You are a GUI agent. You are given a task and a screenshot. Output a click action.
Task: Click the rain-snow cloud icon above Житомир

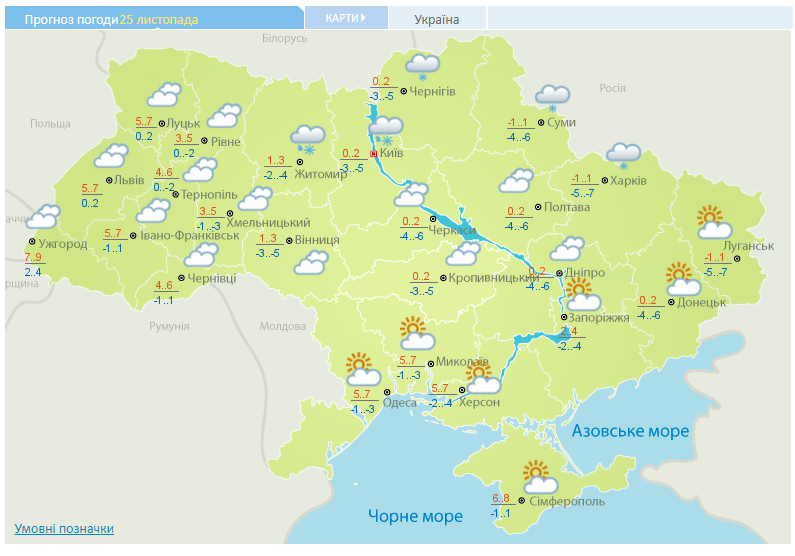[308, 139]
